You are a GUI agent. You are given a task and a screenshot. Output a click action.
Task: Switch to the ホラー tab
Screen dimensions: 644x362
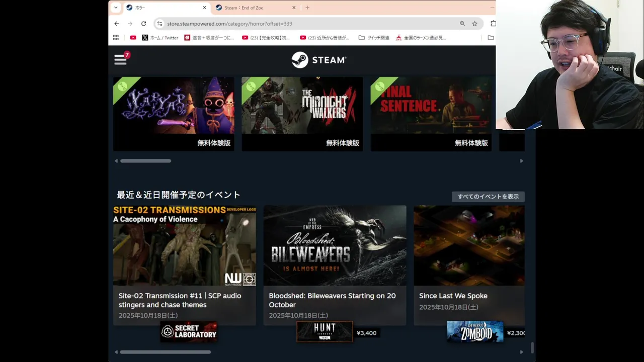click(167, 8)
